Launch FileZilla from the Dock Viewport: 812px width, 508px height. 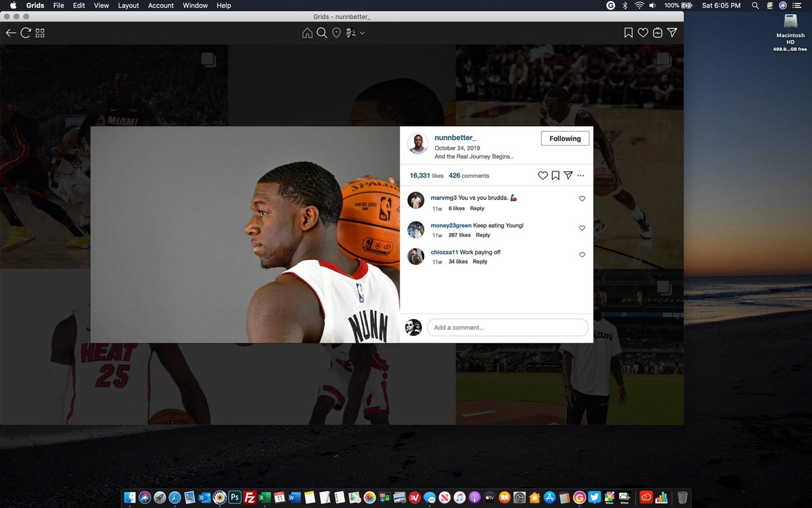point(250,497)
